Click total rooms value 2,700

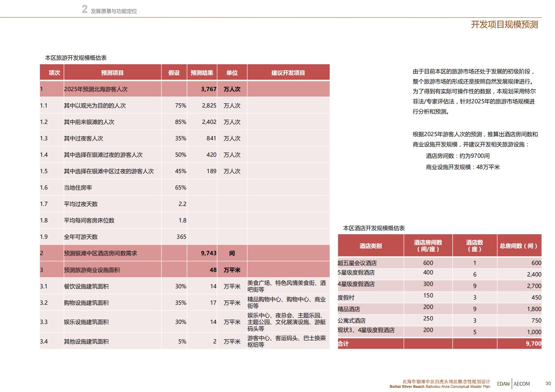534,286
